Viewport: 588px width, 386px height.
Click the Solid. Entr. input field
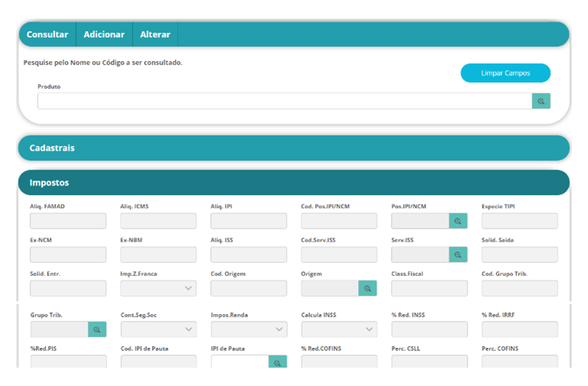68,288
